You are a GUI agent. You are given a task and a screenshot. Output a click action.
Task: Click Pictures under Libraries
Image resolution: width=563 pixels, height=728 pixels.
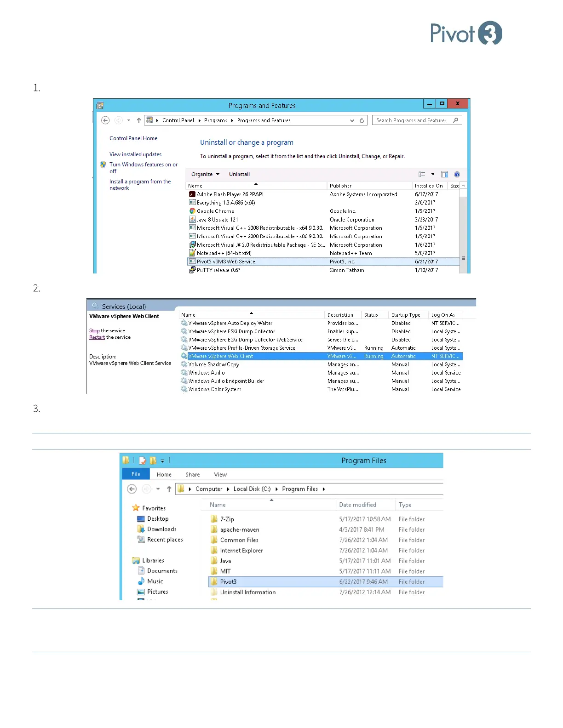158,592
